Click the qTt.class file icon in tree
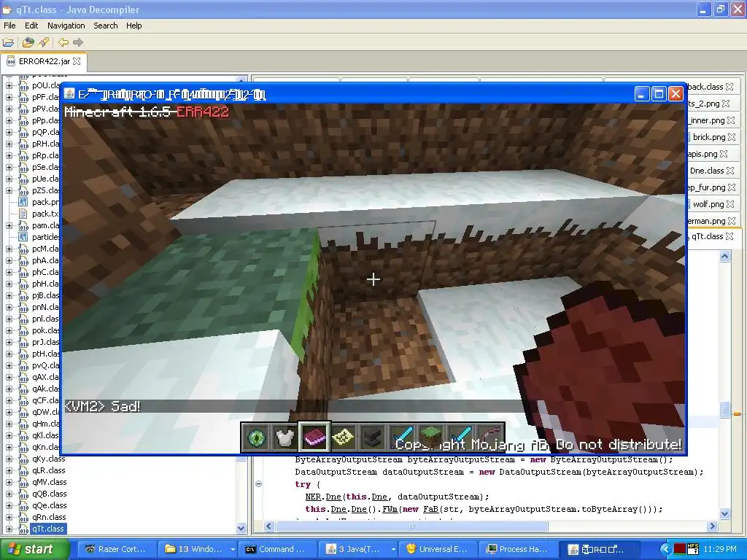 [x=23, y=529]
